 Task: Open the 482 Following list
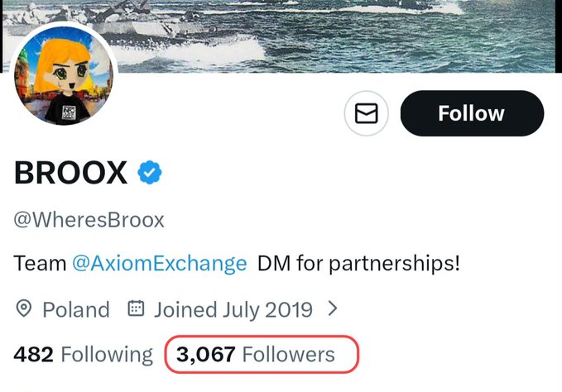point(83,355)
